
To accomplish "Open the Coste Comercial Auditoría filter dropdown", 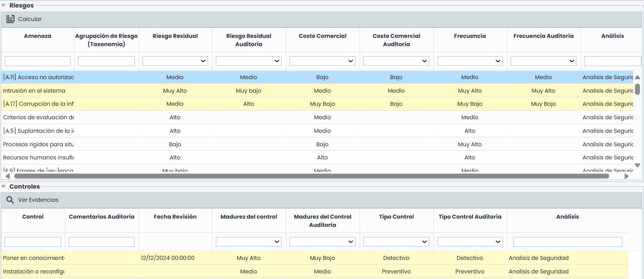I will pyautogui.click(x=396, y=61).
